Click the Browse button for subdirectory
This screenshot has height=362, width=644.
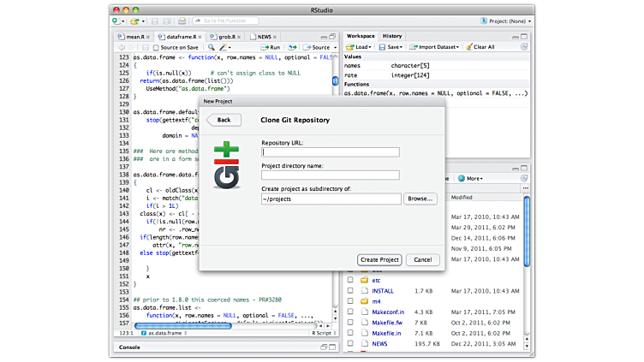tap(420, 199)
